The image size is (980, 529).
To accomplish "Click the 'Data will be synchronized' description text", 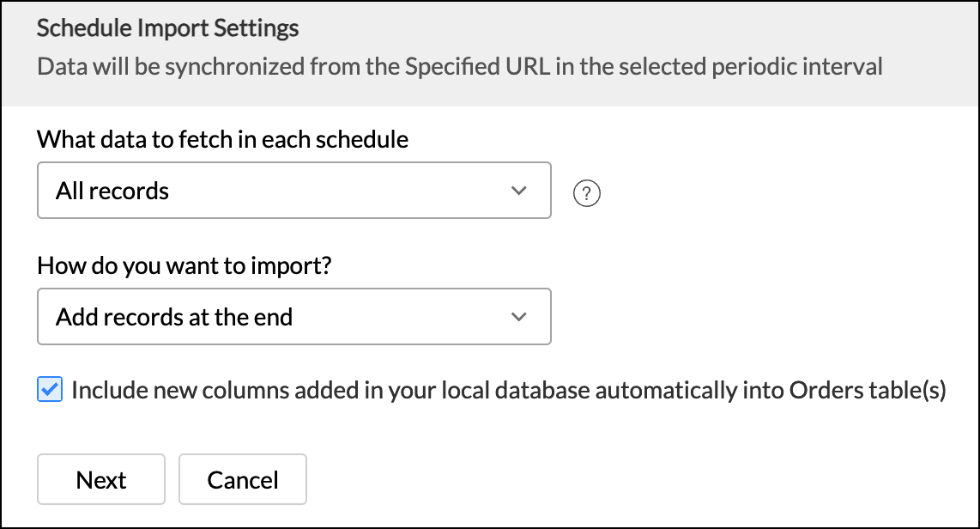I will pos(459,66).
